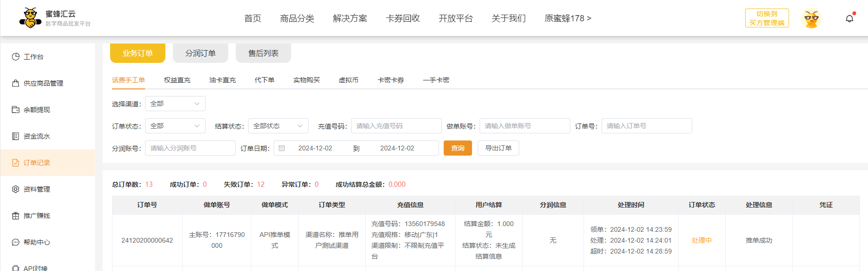The height and width of the screenshot is (271, 868).
Task: Switch to the 分润订单 tab
Action: coord(200,53)
